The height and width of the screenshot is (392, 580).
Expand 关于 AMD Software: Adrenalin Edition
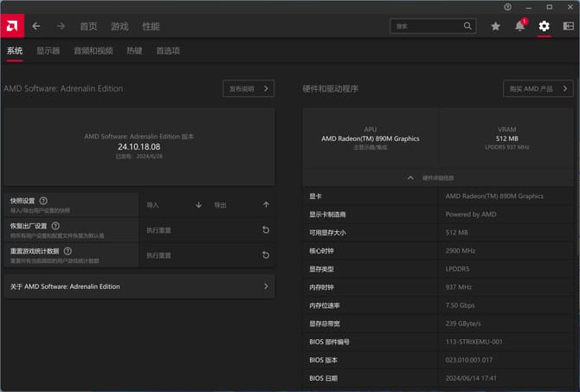[266, 286]
